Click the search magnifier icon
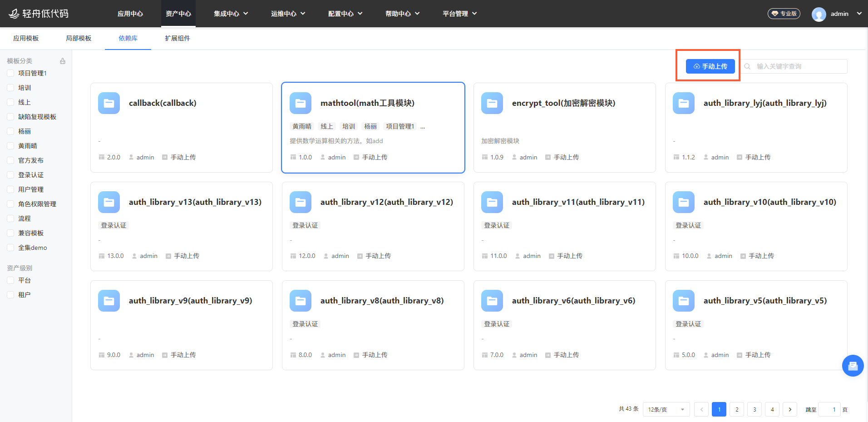Viewport: 868px width, 422px height. [747, 66]
